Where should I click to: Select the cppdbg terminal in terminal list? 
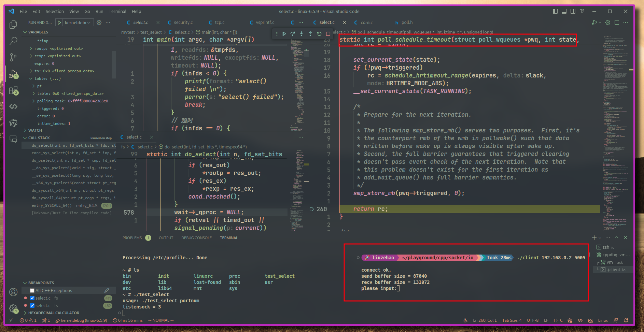613,255
